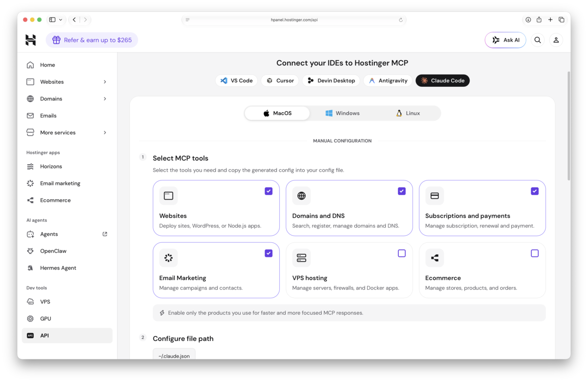
Task: Open a new browser tab with plus
Action: point(550,20)
